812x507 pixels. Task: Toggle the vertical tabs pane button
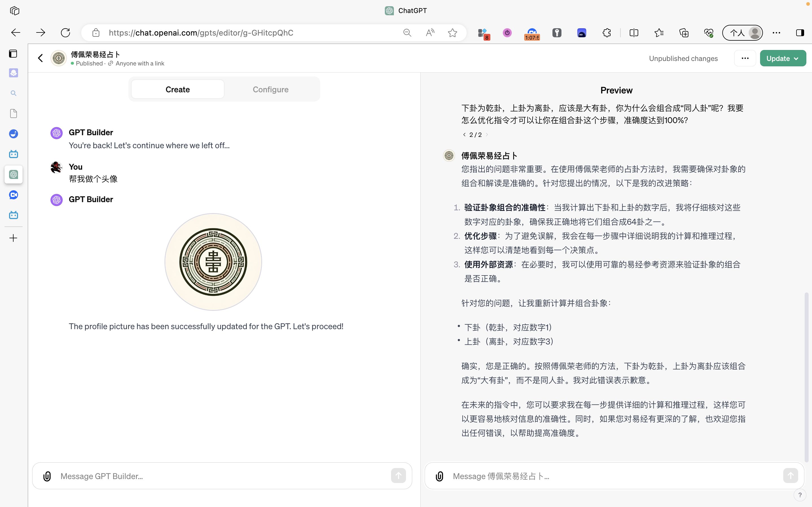(x=13, y=54)
